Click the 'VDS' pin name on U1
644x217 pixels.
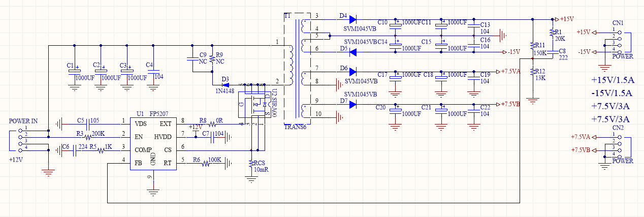pos(141,123)
